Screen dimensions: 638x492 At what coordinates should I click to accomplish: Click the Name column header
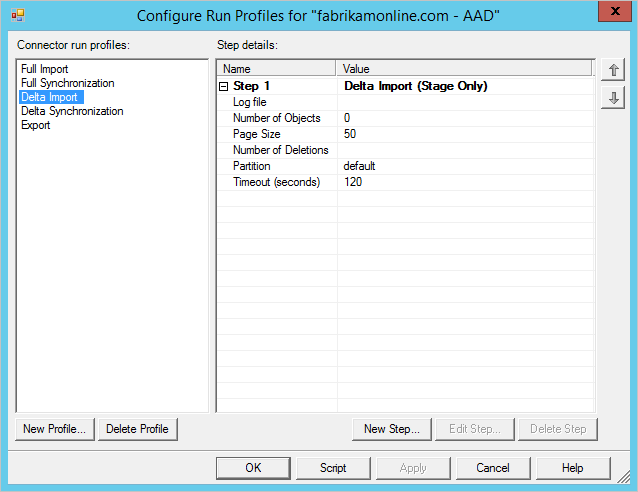point(276,68)
